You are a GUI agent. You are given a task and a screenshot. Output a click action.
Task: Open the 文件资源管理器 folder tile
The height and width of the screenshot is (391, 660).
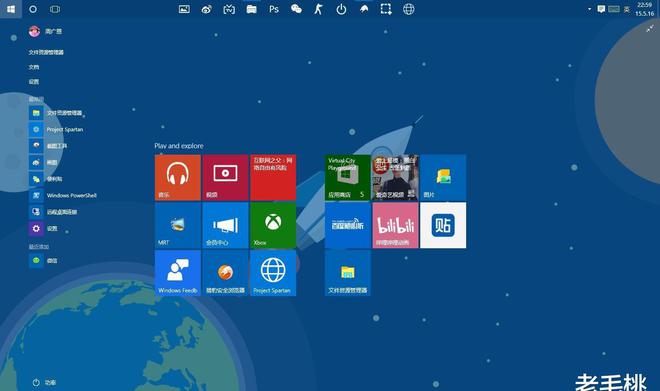pos(348,273)
